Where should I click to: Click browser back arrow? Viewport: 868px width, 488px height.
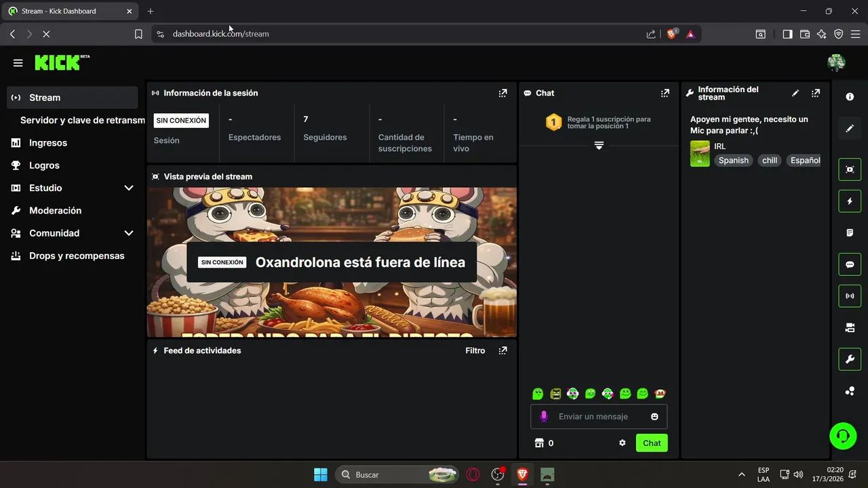12,34
